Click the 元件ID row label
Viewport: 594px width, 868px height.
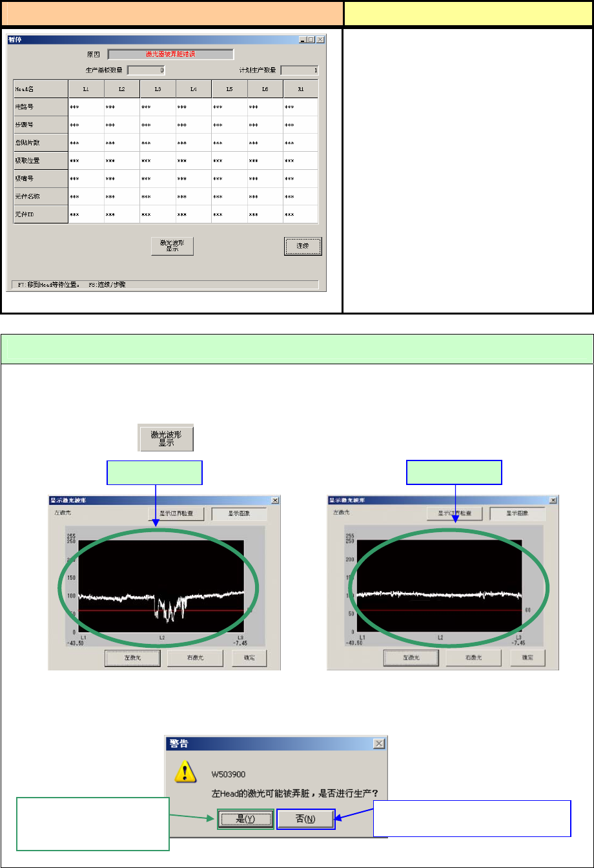41,214
